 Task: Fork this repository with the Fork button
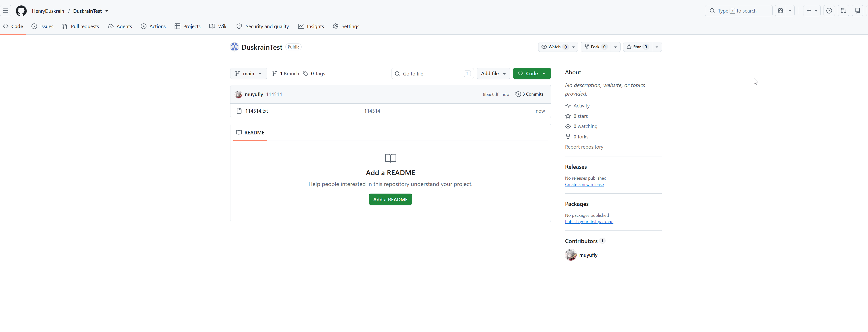[596, 47]
